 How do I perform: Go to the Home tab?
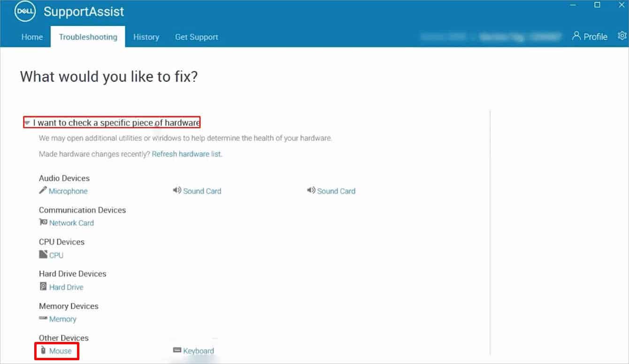pos(32,37)
